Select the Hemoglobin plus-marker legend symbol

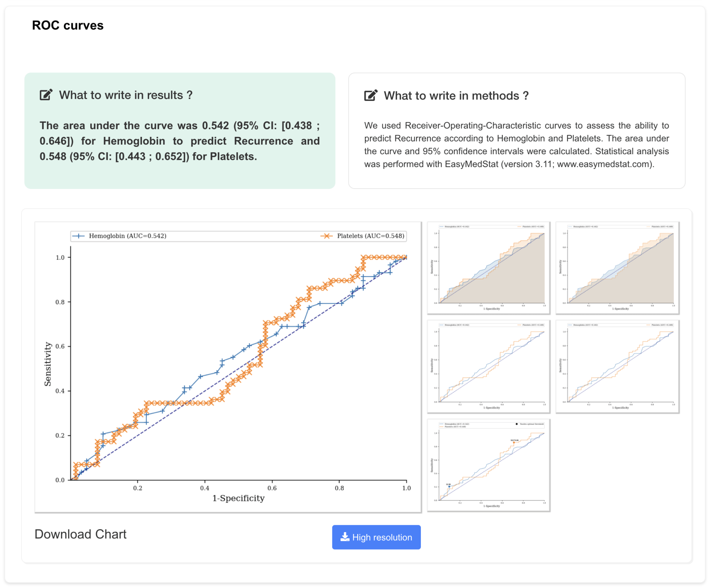tap(79, 236)
